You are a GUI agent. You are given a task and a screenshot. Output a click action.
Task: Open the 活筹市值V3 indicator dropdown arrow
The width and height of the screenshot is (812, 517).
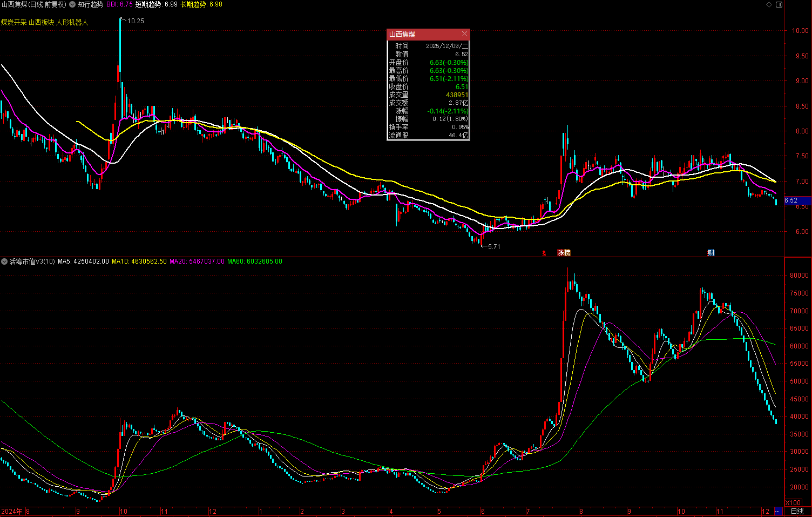(4, 261)
